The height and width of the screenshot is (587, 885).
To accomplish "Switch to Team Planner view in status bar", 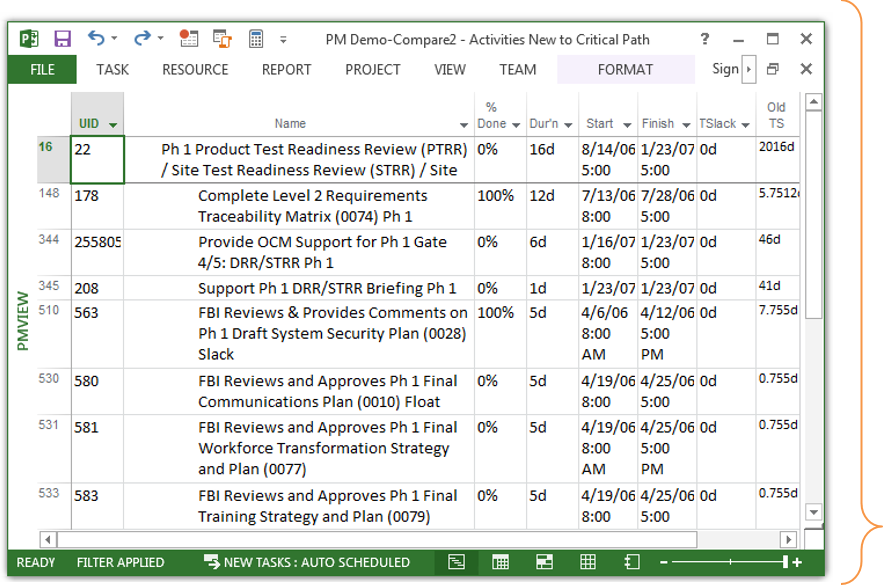I will pyautogui.click(x=544, y=562).
